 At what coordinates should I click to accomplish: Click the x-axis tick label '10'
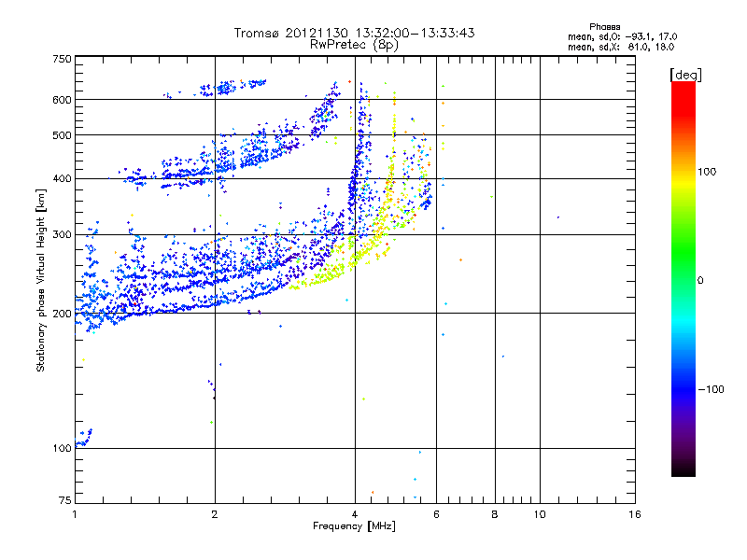click(x=540, y=514)
